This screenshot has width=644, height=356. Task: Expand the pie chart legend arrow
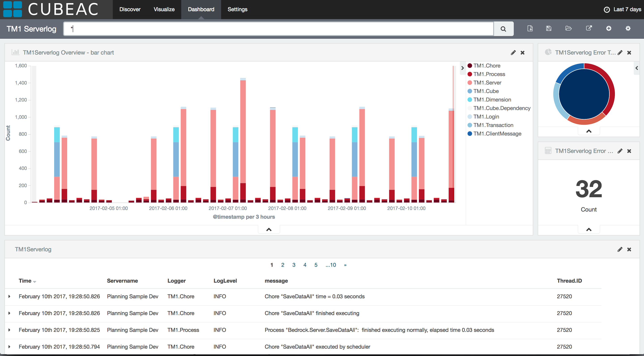coord(637,68)
